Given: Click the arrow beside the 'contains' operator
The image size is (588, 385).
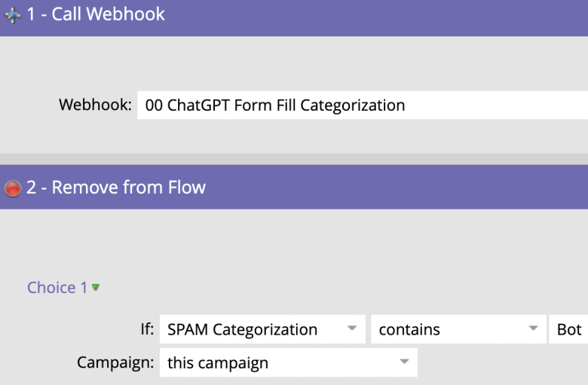Looking at the screenshot, I should pos(533,328).
